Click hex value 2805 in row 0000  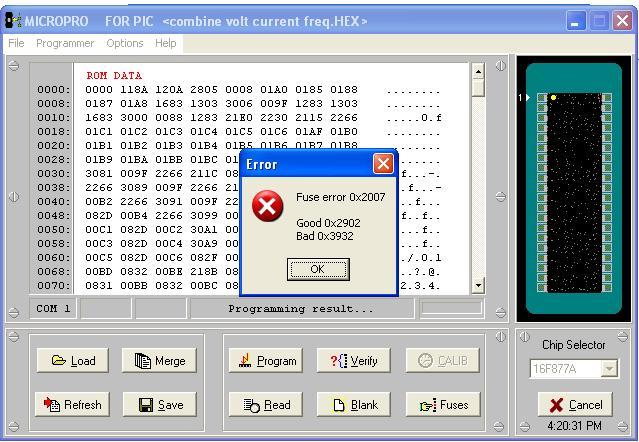point(204,90)
